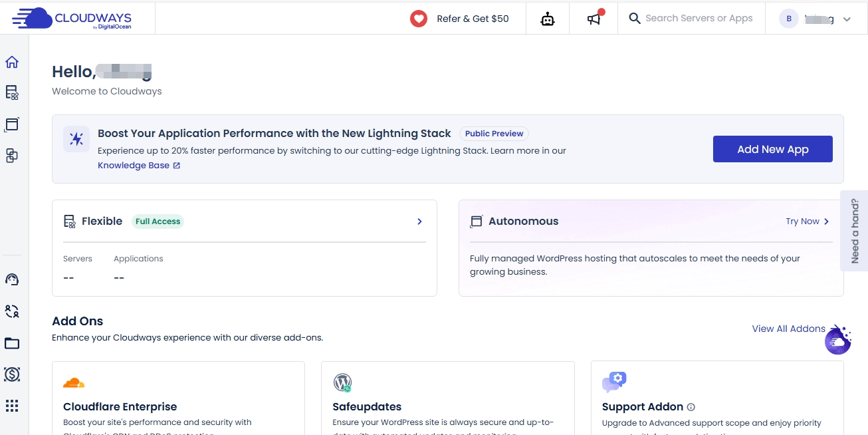Click the Try Now link on Autonomous
The width and height of the screenshot is (868, 435).
808,221
